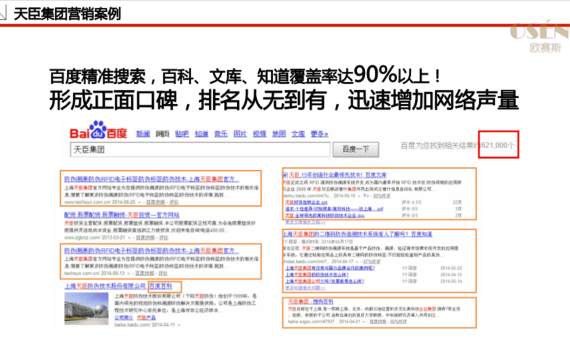Click the Baidu paw logo
570x360 pixels.
pyautogui.click(x=98, y=130)
